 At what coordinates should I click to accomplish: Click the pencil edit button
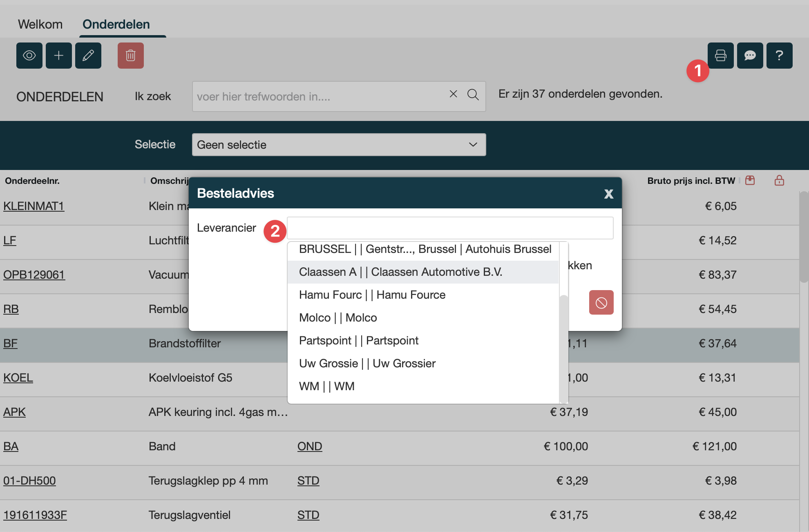click(88, 56)
